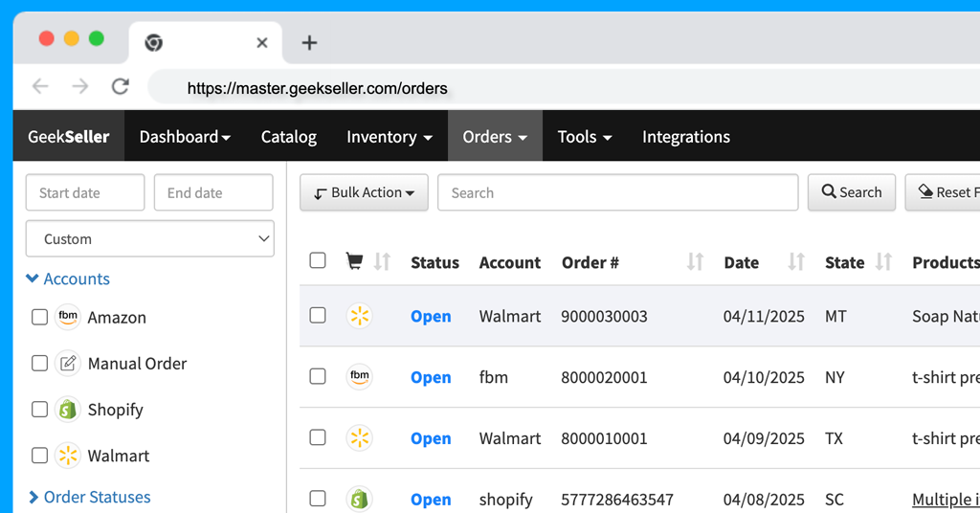Check the Amazon account filter
Viewport: 980px width, 513px height.
[x=39, y=318]
